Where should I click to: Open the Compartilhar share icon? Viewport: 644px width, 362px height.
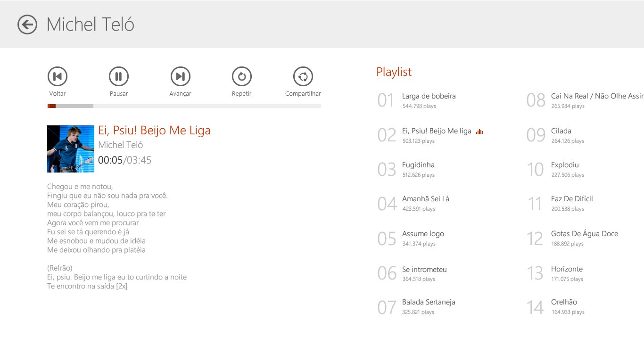pos(303,76)
